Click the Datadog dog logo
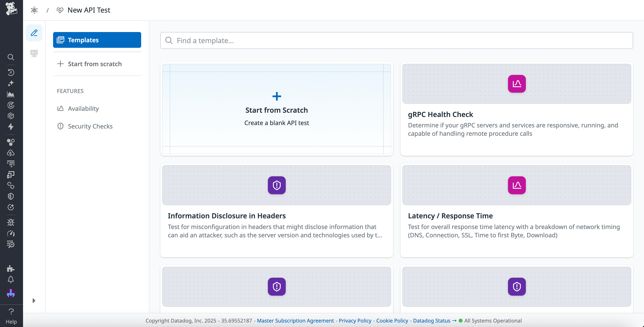 click(11, 8)
